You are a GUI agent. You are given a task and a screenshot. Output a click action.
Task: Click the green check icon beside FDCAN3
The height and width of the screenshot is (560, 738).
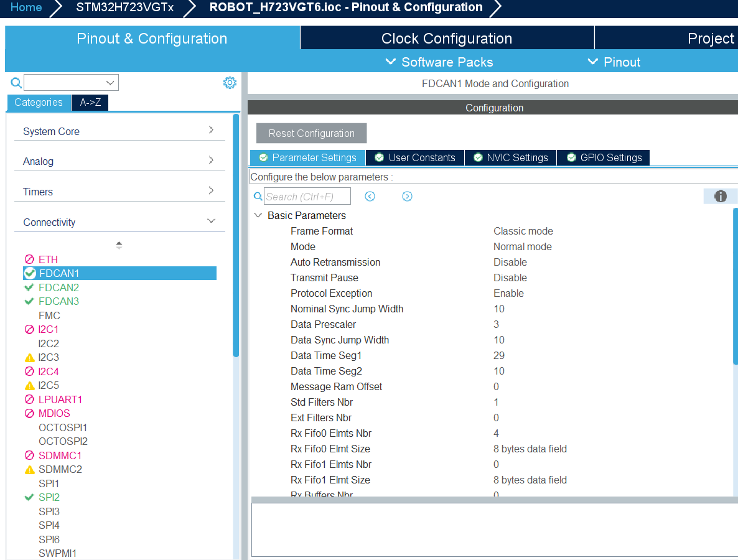pos(29,301)
